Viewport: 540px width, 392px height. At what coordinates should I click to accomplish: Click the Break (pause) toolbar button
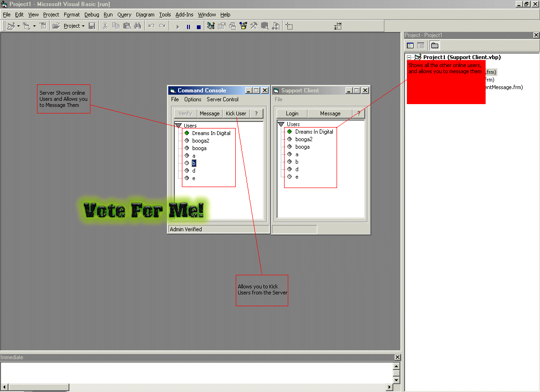click(x=188, y=27)
